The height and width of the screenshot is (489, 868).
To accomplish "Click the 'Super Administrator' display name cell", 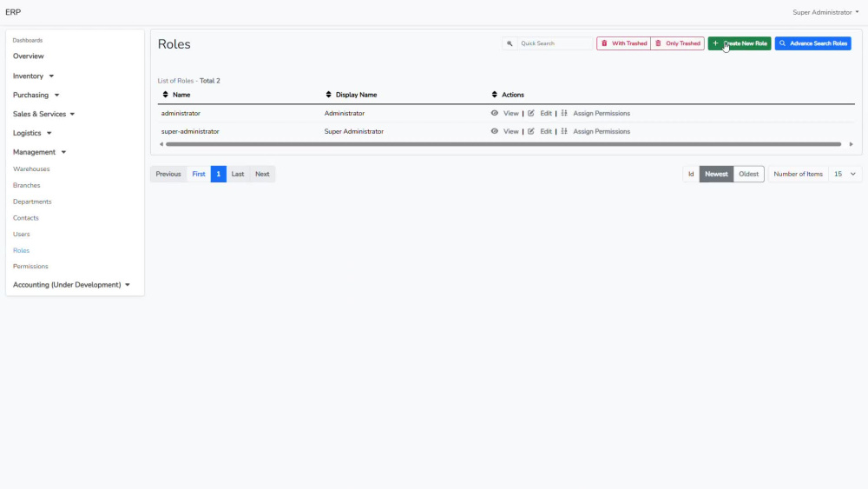I will pos(354,131).
